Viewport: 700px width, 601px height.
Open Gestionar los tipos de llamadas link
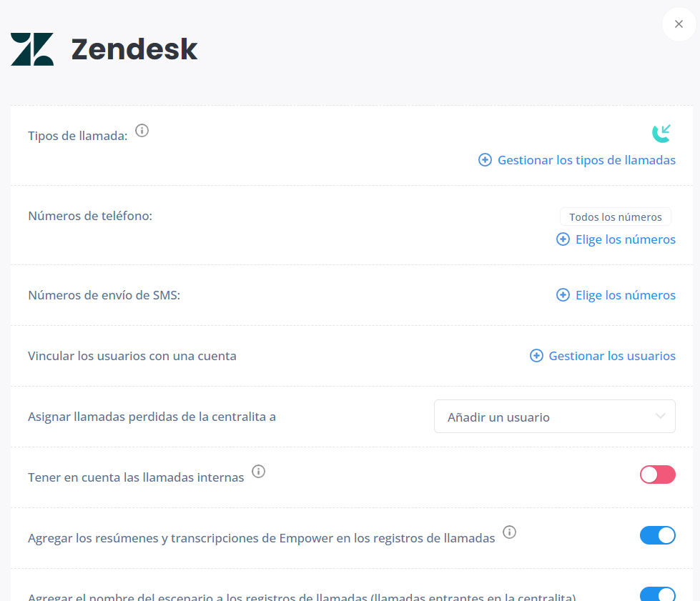point(586,160)
